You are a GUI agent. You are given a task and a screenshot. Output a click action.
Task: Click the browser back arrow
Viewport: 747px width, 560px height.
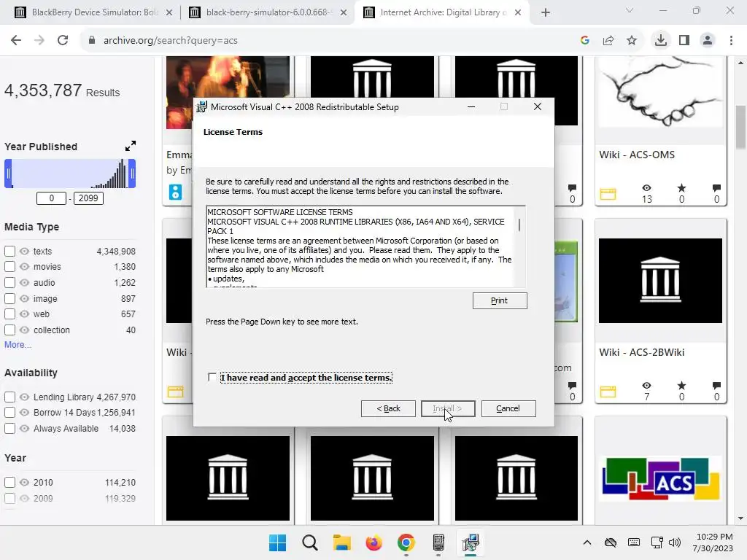point(16,41)
